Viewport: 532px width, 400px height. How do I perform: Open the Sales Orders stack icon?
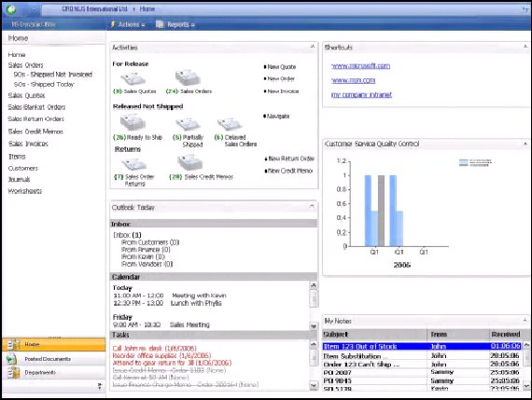point(188,77)
